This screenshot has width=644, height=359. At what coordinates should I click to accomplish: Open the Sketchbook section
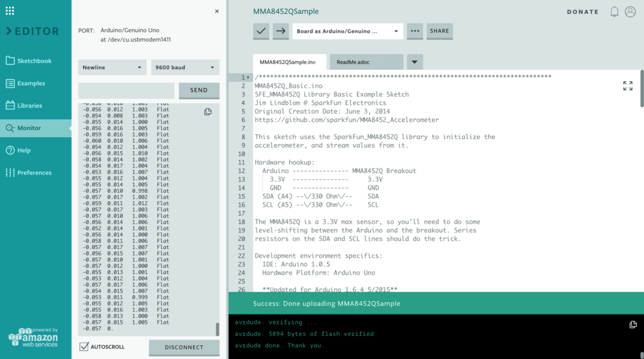coord(29,61)
